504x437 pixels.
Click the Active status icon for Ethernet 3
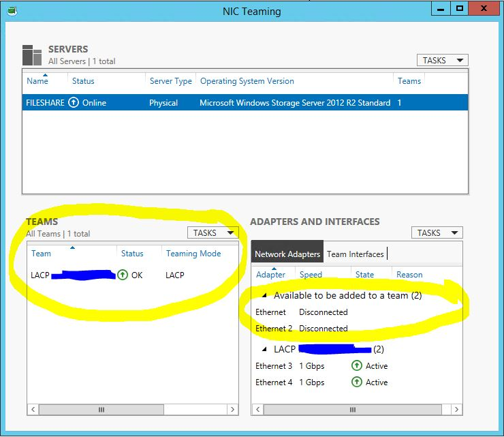(x=356, y=365)
